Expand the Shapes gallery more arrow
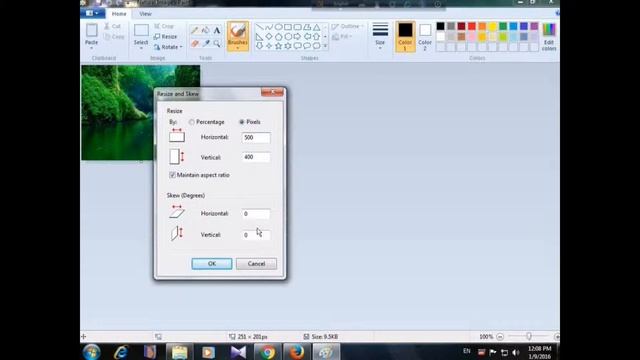 tap(325, 46)
